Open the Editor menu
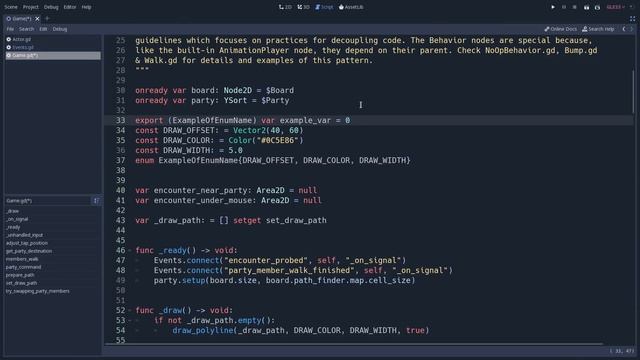 click(x=70, y=7)
